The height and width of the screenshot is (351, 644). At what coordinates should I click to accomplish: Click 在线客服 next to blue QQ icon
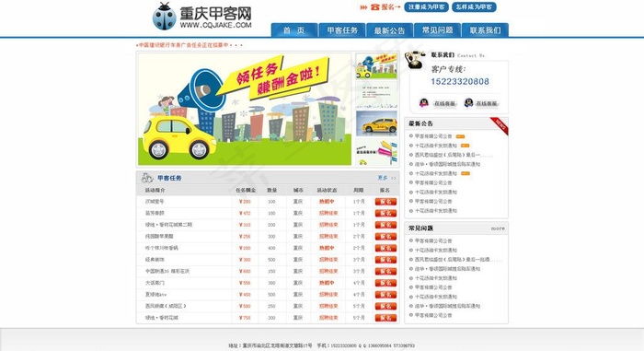coord(487,103)
